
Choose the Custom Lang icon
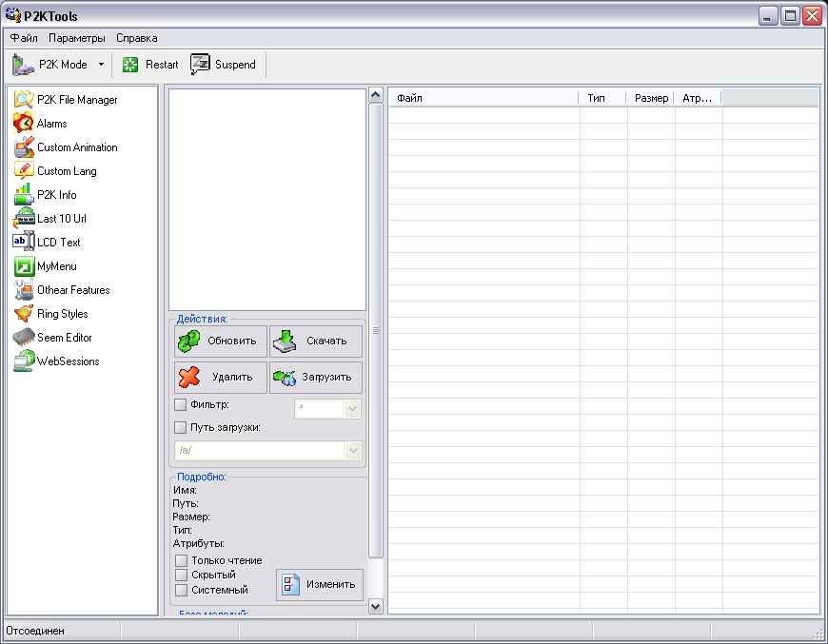[24, 170]
